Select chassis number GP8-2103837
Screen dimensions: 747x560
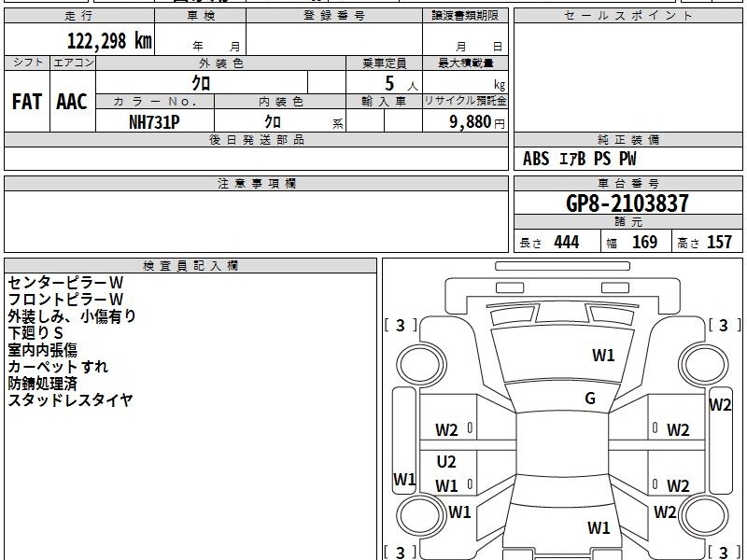(x=627, y=203)
